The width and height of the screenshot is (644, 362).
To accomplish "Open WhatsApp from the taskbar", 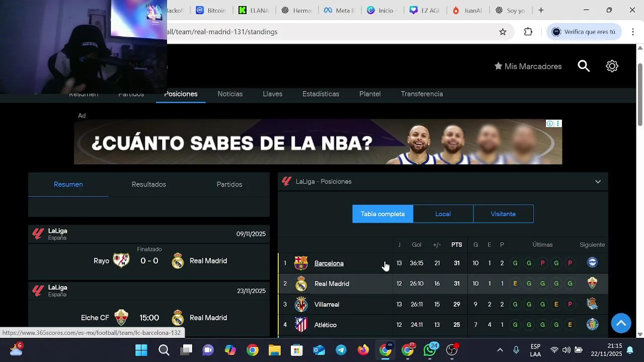I will (x=430, y=350).
